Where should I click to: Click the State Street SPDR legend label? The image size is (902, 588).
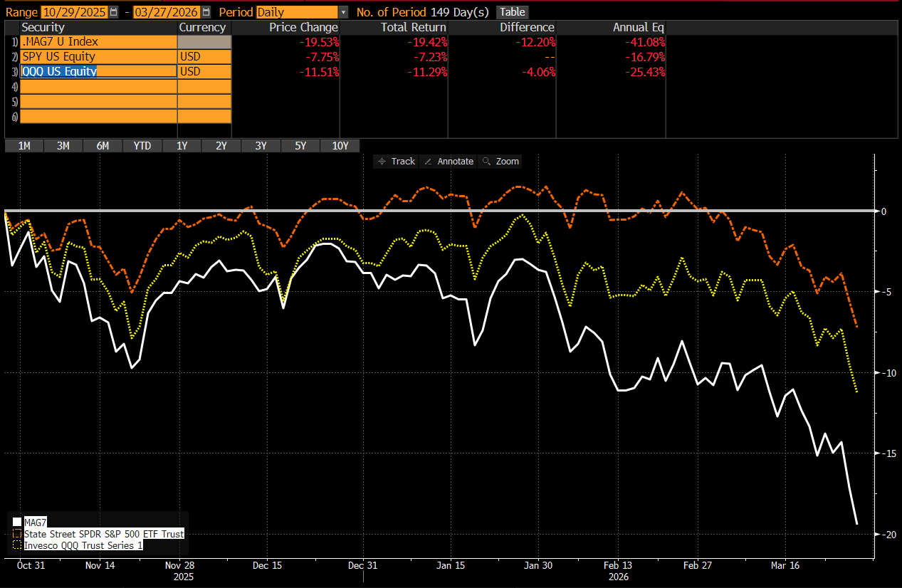point(104,534)
